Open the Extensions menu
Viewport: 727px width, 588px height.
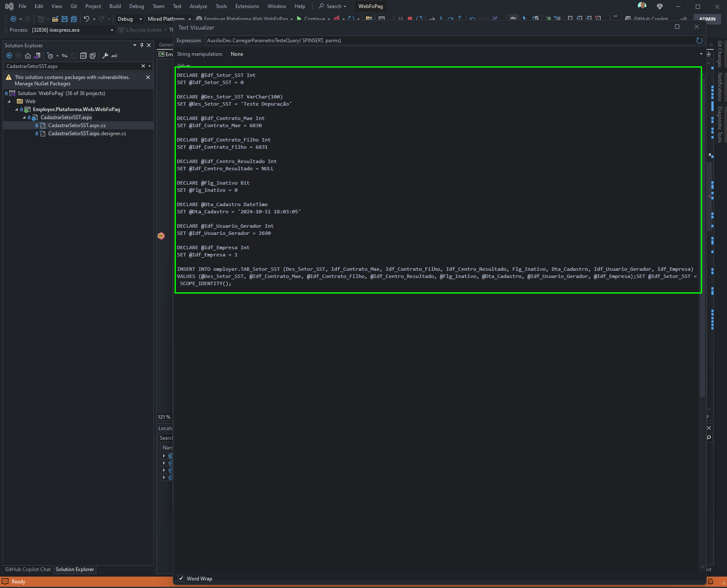[x=247, y=6]
